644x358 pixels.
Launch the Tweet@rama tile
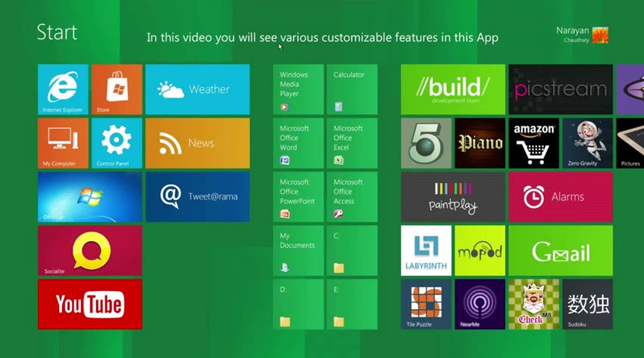tap(198, 197)
